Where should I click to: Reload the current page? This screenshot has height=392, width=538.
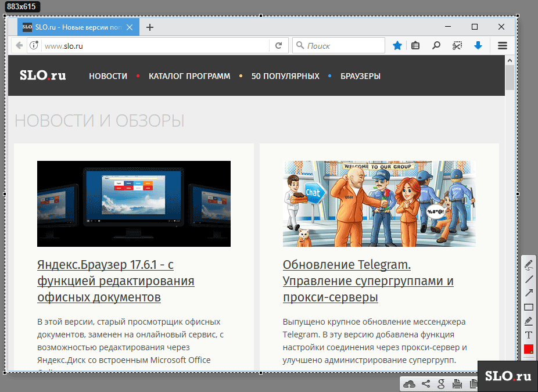pyautogui.click(x=279, y=45)
